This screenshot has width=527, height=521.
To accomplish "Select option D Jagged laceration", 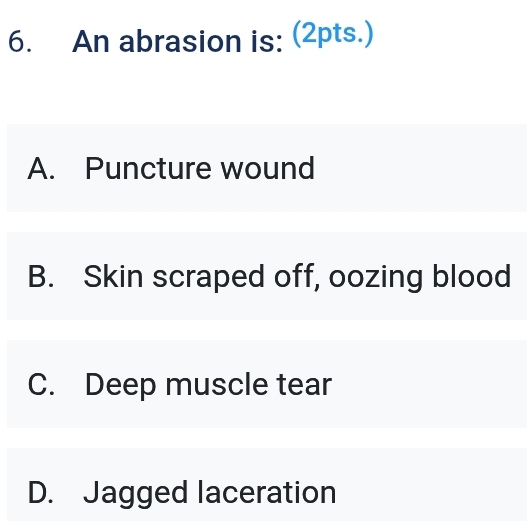I will pos(267,485).
